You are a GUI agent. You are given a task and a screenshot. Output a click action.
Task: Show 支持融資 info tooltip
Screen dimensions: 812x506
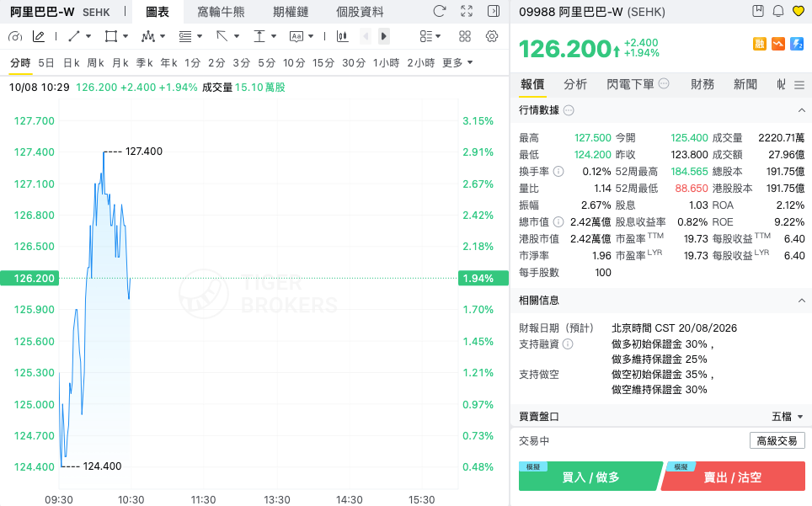pos(568,344)
